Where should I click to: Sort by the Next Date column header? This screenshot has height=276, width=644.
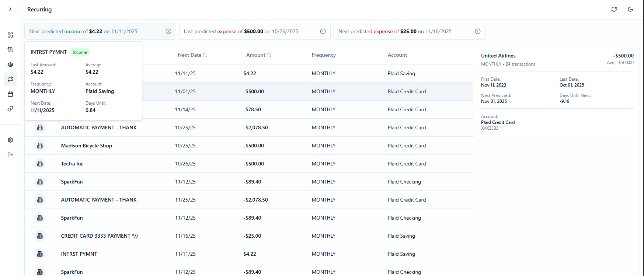(193, 55)
